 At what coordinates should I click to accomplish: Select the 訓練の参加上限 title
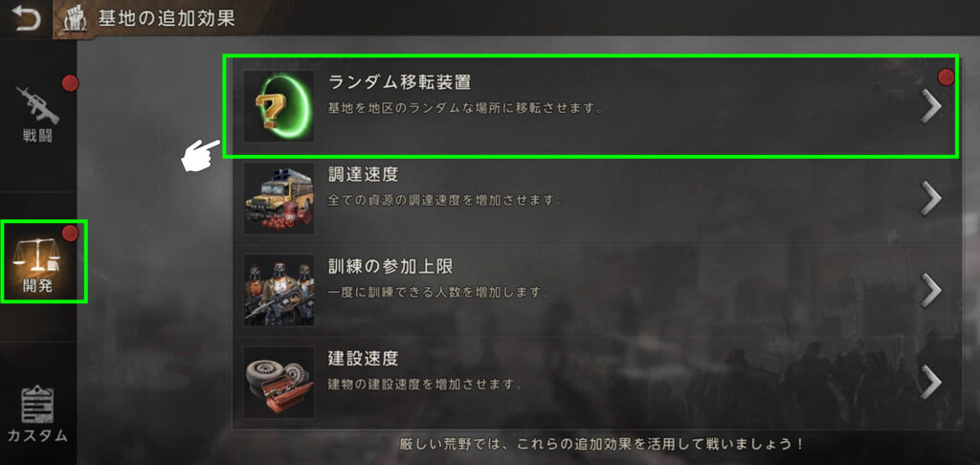point(390,267)
